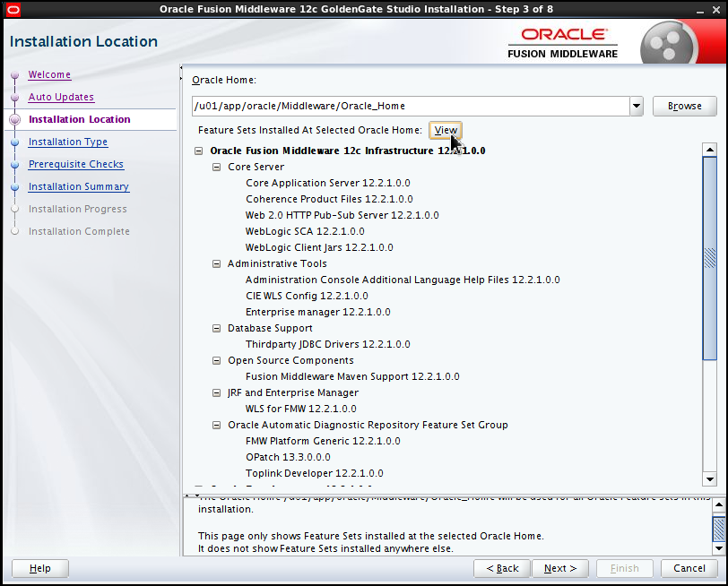Collapse the Core Server feature group
728x586 pixels.
(x=216, y=166)
